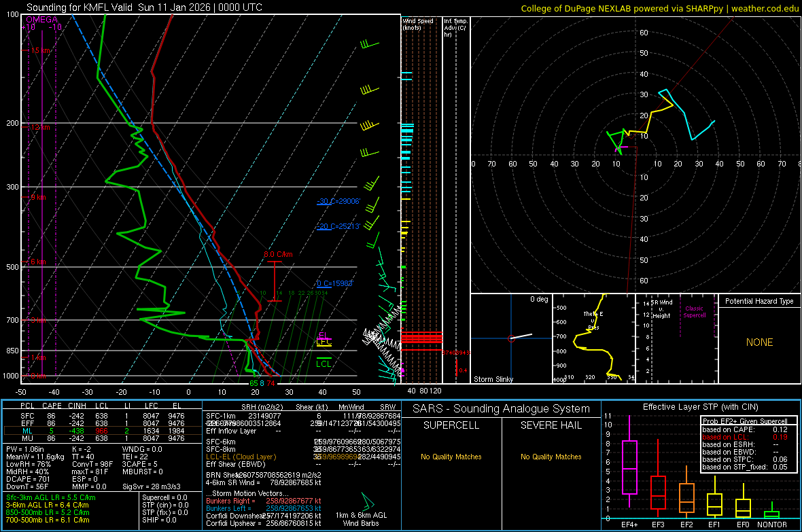Click the Theta-E v. Pres label

(x=593, y=320)
